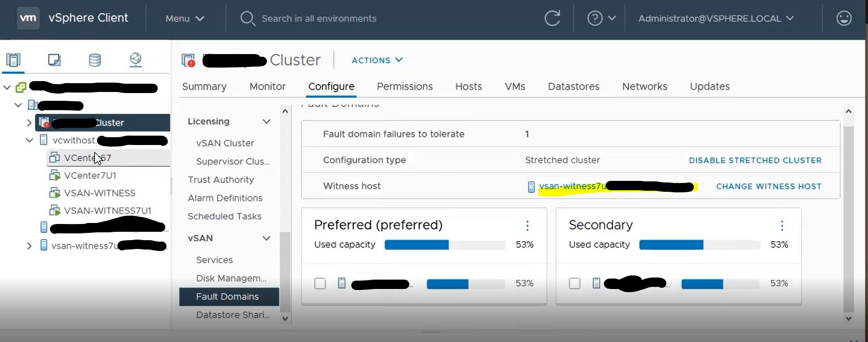Click host icon in Preferred domain
Screen dimensions: 868x342
click(x=341, y=283)
